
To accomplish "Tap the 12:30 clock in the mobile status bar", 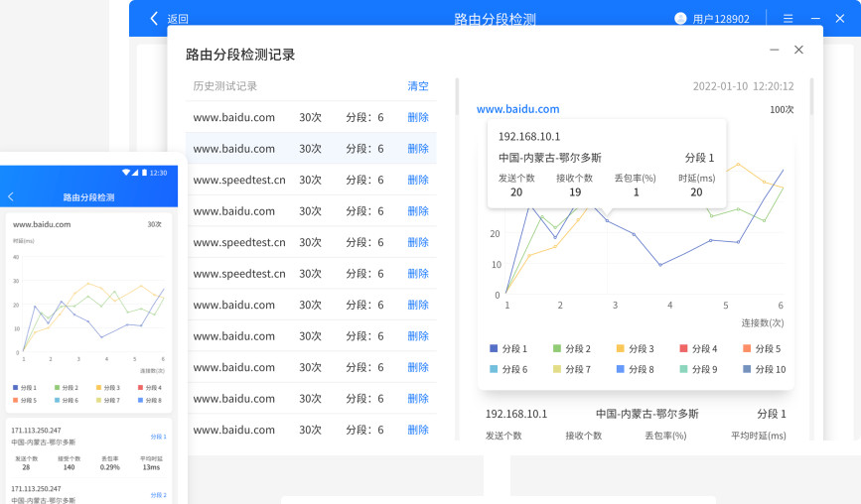I will click(x=158, y=173).
